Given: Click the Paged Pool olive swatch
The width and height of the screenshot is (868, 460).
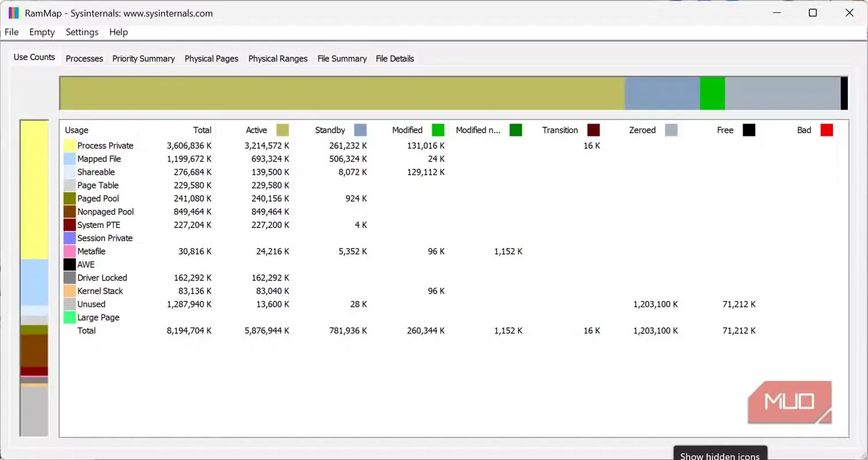Looking at the screenshot, I should [x=69, y=198].
